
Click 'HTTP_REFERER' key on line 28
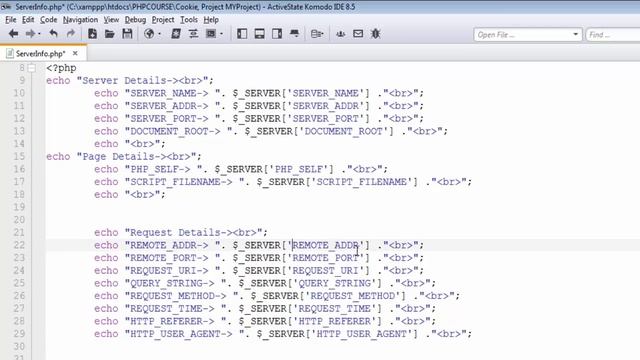[x=335, y=321]
